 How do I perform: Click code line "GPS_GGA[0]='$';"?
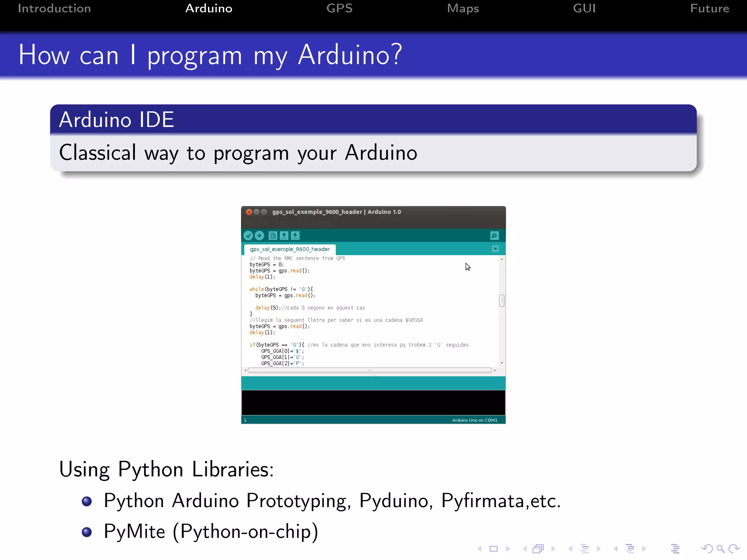tap(283, 351)
